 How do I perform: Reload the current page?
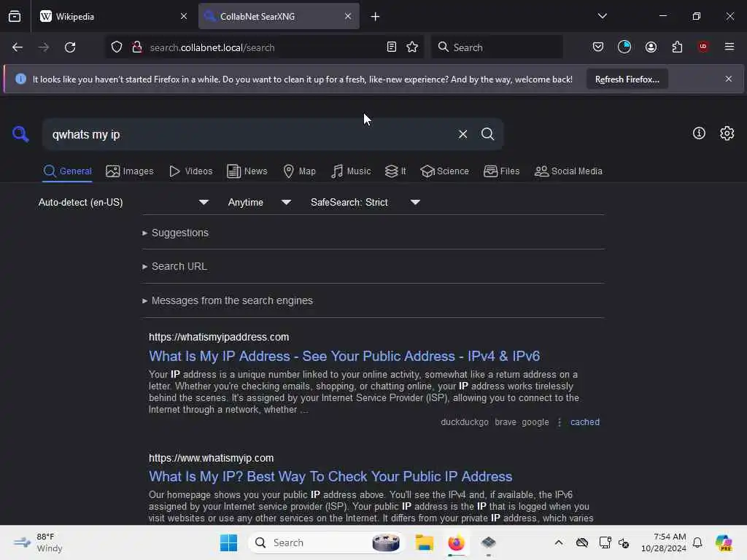coord(70,47)
